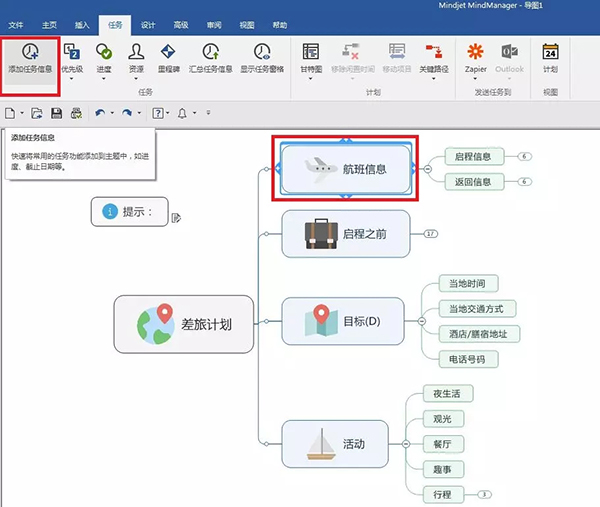Expand 启程之前 hidden subtopics counter 17
Viewport: 600px width, 507px height.
coord(431,234)
